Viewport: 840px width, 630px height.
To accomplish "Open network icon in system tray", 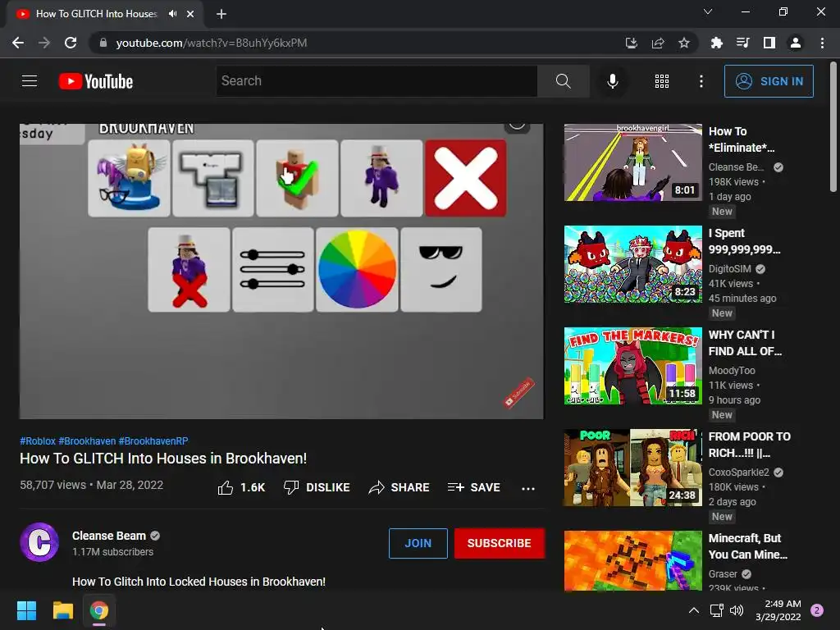I will [716, 610].
